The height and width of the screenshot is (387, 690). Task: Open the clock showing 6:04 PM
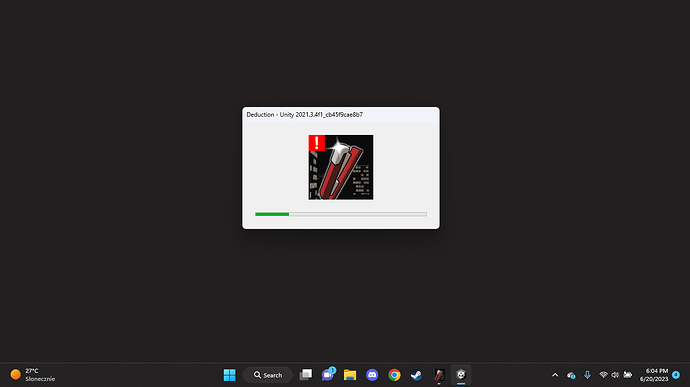tap(654, 375)
